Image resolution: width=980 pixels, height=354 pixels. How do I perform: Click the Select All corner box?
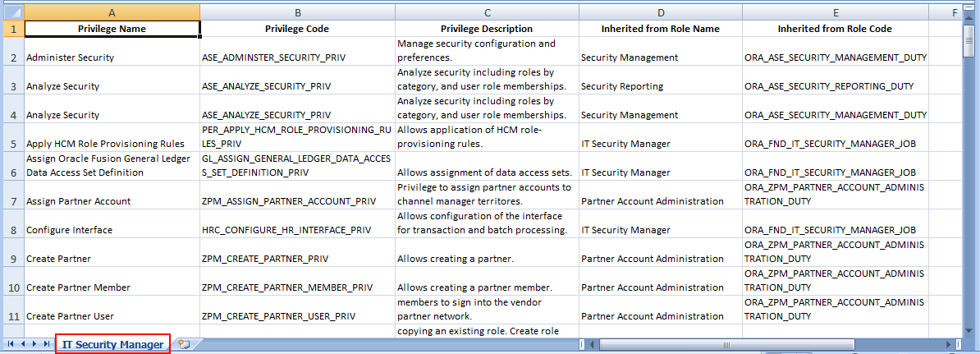click(x=11, y=12)
